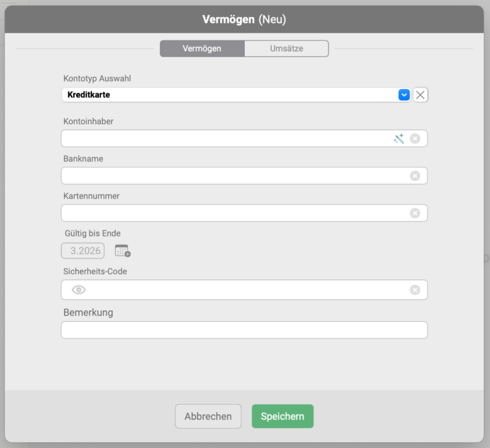Toggle Sicherheits-Code visibility with the eye icon
The image size is (490, 448).
coord(78,290)
